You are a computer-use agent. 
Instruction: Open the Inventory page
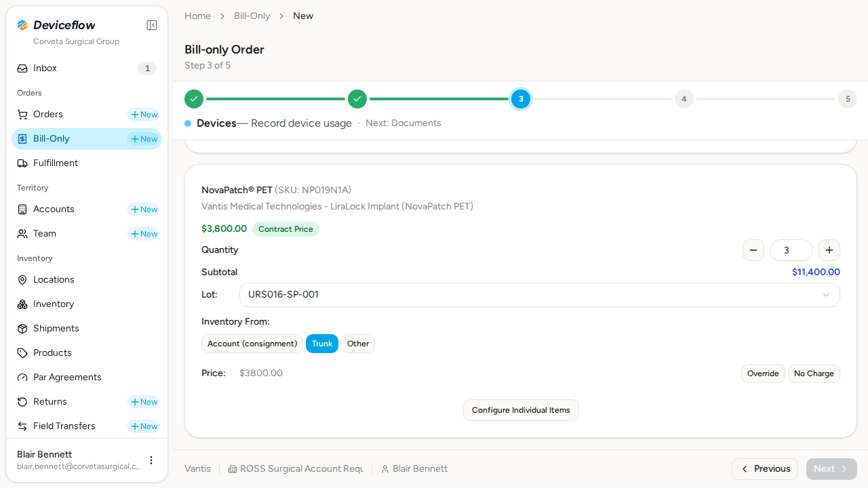[87, 304]
